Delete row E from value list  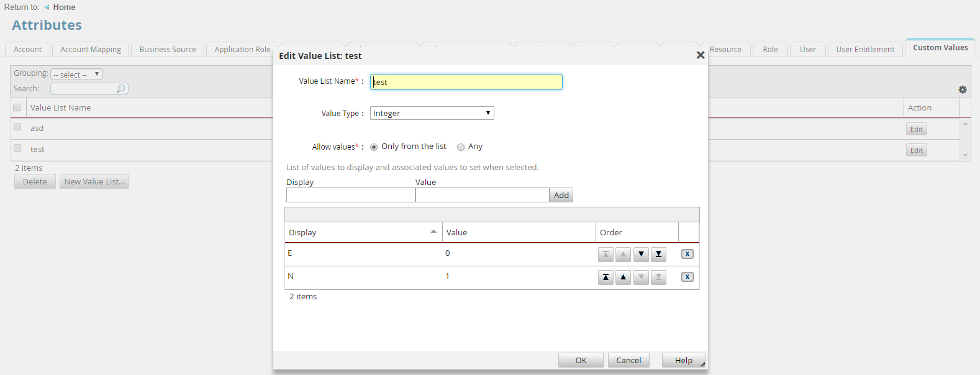[687, 254]
